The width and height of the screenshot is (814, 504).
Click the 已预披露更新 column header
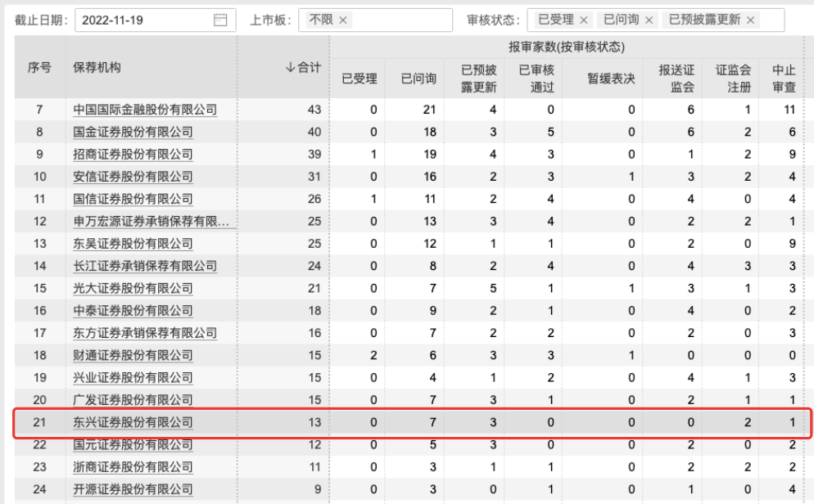pos(478,79)
